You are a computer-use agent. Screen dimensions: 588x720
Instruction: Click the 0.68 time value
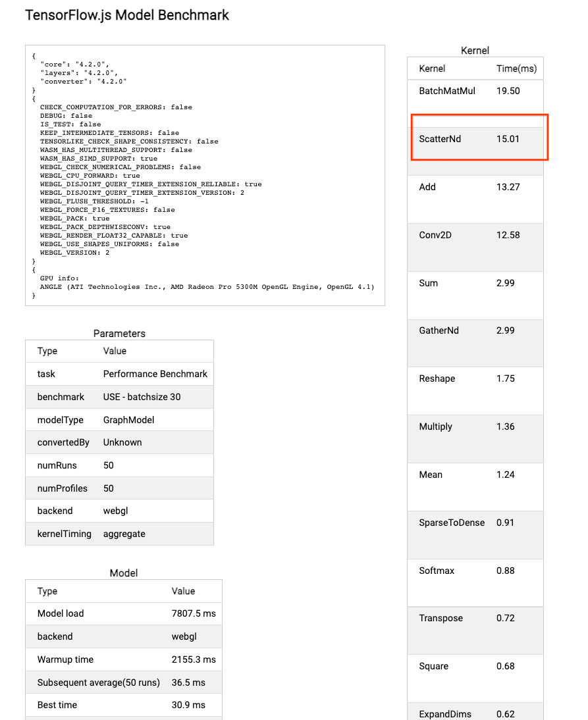505,666
